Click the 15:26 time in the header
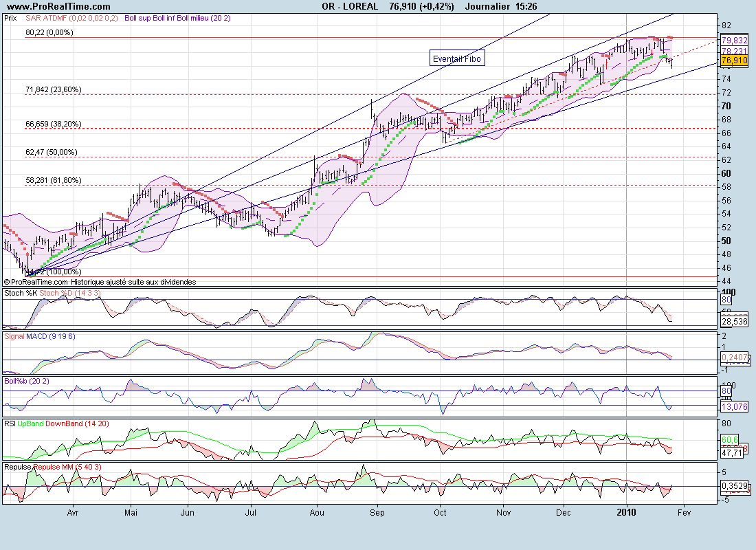 pyautogui.click(x=526, y=7)
